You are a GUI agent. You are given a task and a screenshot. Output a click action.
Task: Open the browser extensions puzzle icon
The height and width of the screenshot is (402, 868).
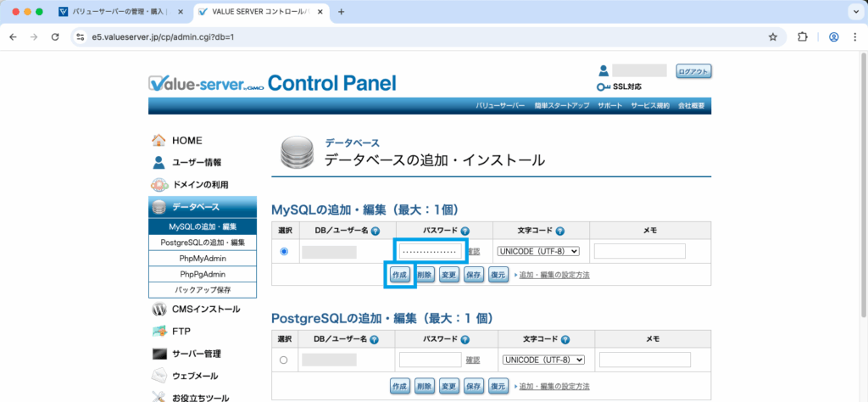(803, 37)
